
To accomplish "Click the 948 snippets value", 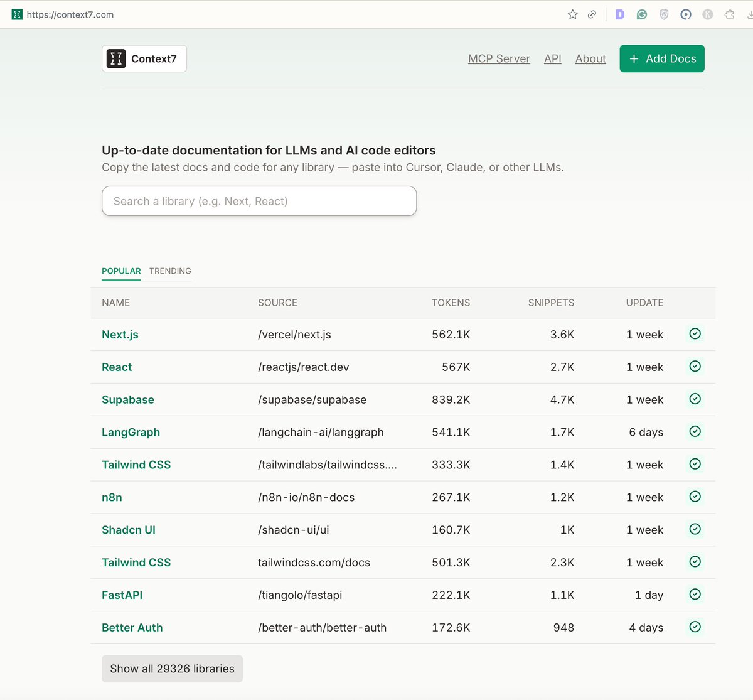I will point(563,628).
